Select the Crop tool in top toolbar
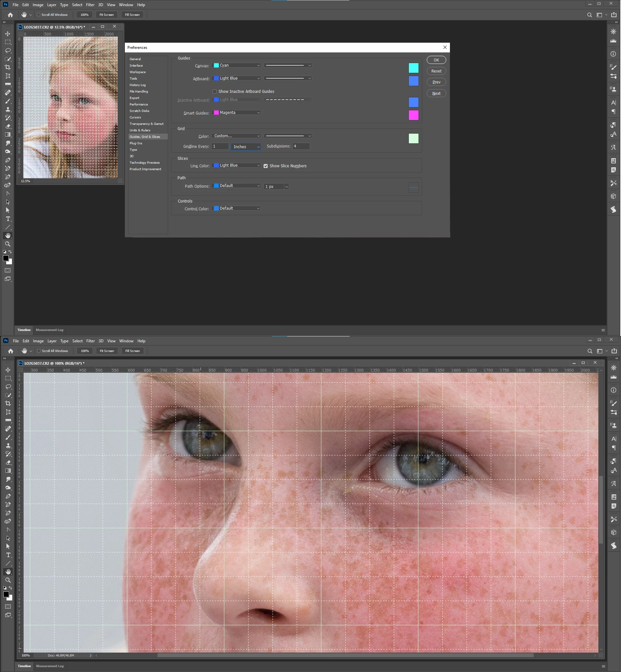This screenshot has height=672, width=621. tap(8, 67)
